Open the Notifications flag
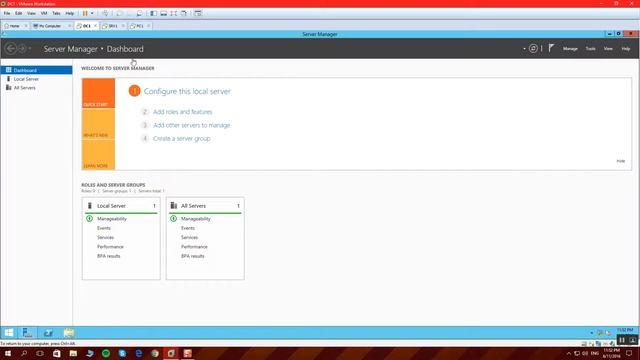This screenshot has height=360, width=640. tap(551, 48)
